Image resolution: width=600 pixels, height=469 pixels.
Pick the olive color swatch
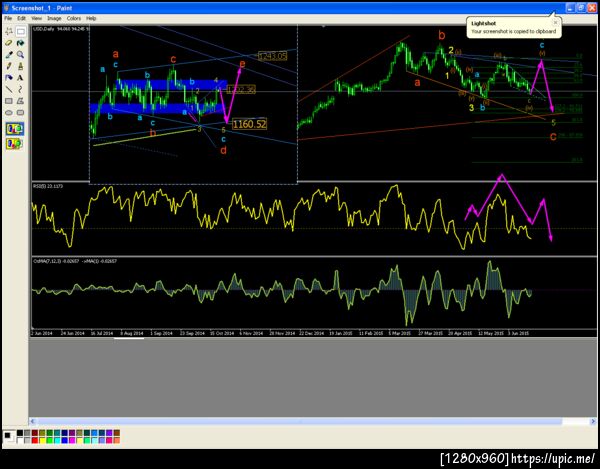click(x=42, y=433)
